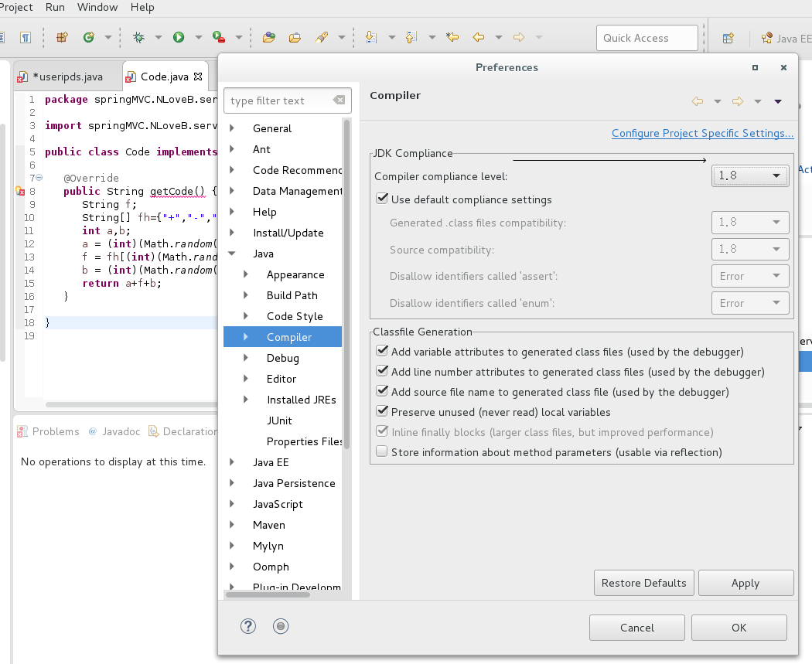
Task: Click the Open Task folder icon
Action: point(295,37)
